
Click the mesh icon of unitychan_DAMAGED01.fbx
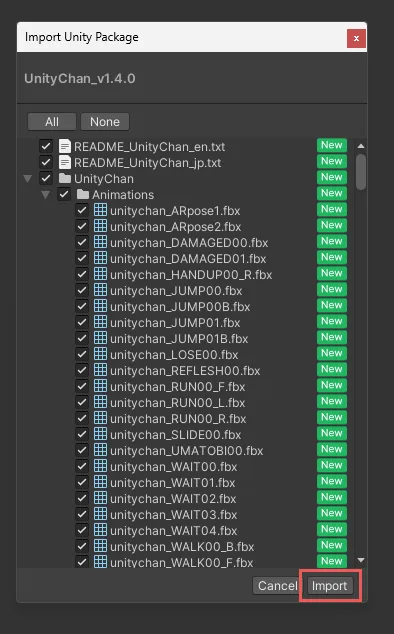(100, 258)
